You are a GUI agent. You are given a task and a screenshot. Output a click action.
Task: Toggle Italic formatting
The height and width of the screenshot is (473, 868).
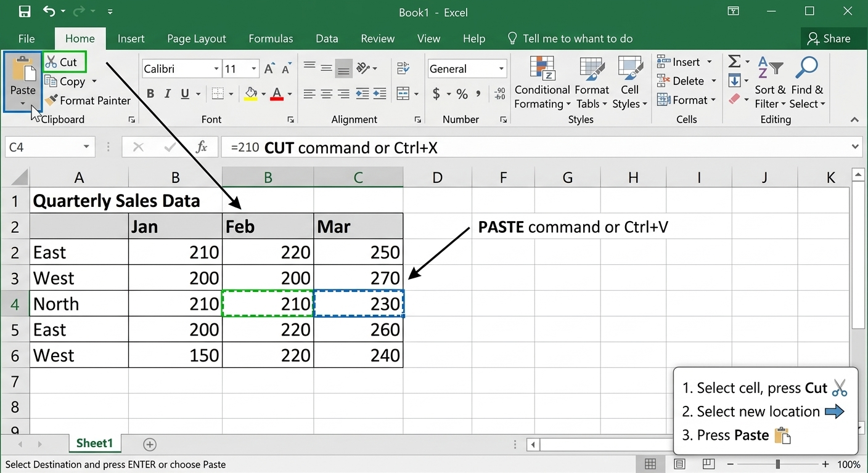168,94
